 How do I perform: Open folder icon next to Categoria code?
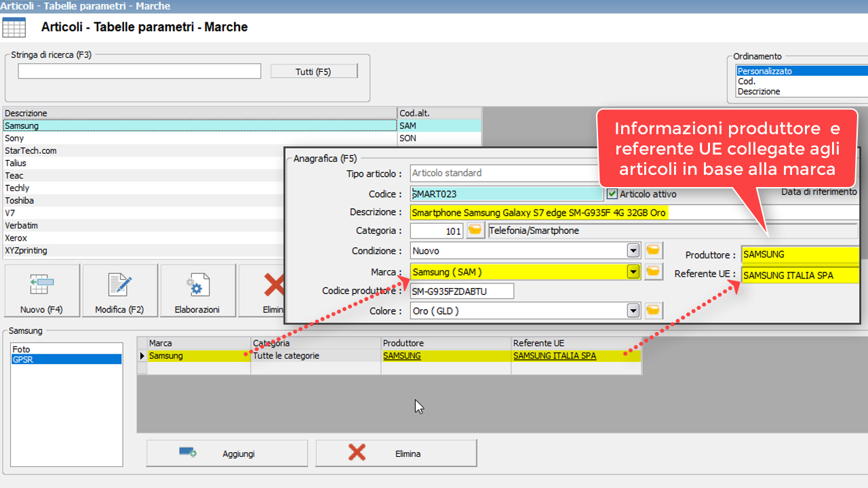coord(477,231)
